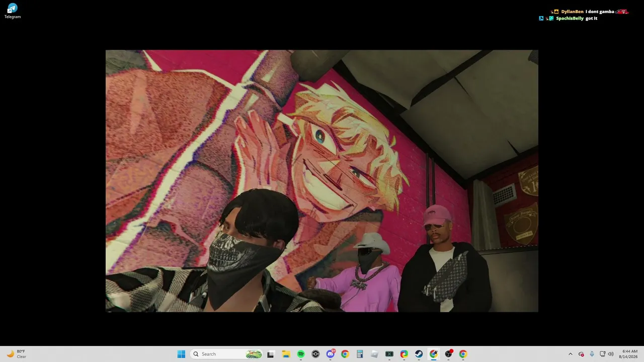Open network settings from the tray
The height and width of the screenshot is (362, 644).
[603, 354]
